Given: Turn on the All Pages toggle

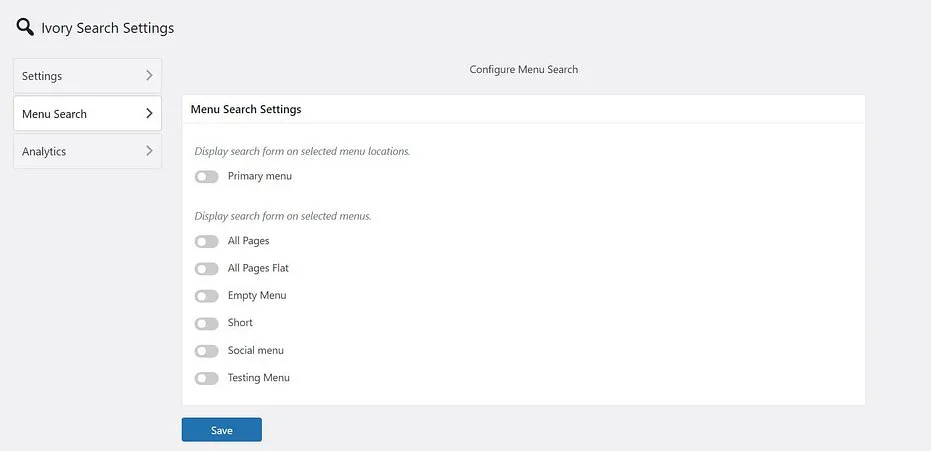Looking at the screenshot, I should click(x=206, y=241).
